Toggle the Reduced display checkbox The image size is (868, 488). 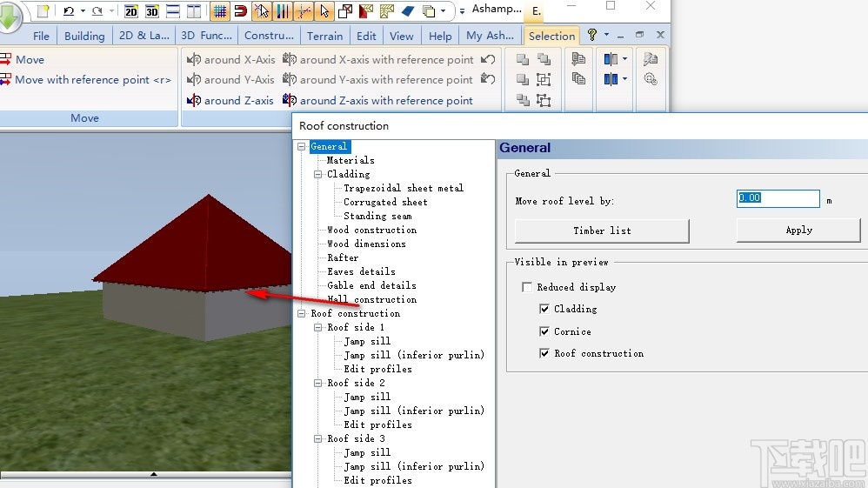pyautogui.click(x=527, y=287)
